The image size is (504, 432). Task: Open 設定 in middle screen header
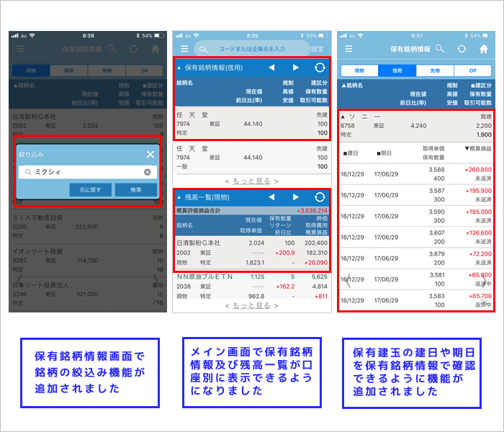(x=318, y=49)
